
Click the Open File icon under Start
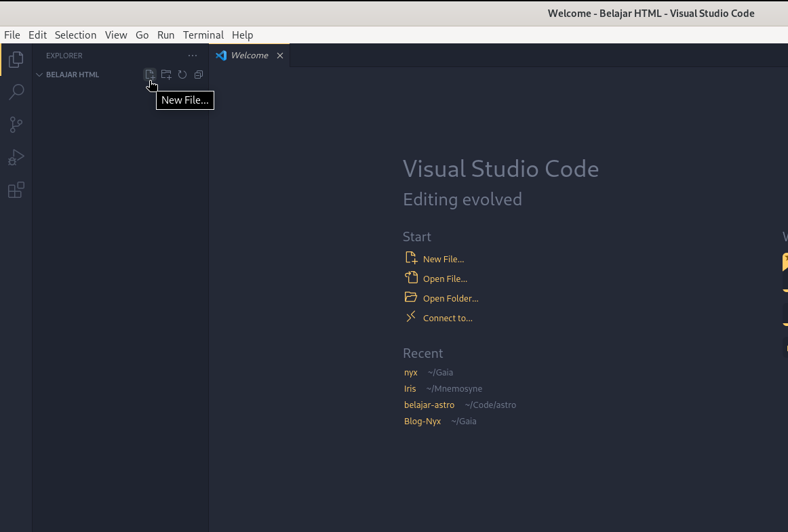click(x=411, y=278)
